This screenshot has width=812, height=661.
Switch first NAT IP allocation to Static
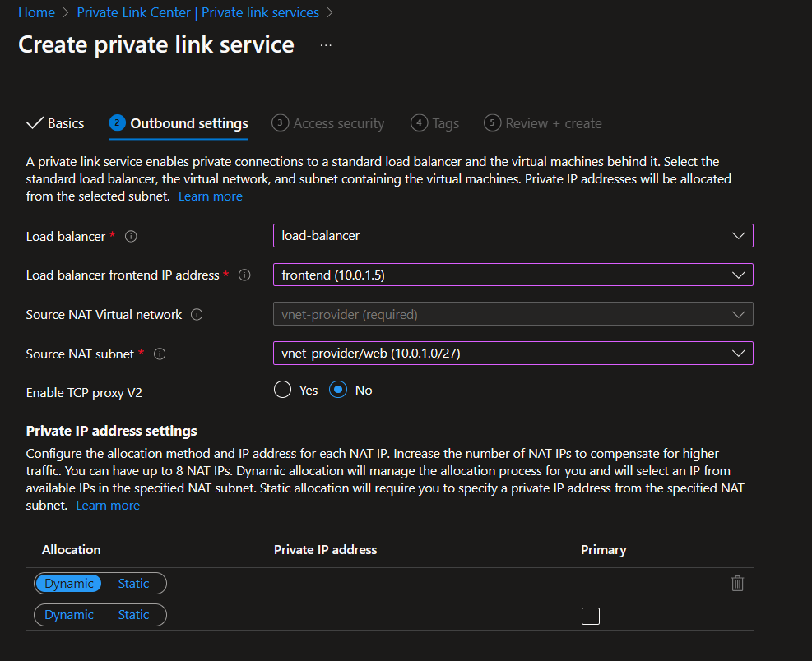pos(132,583)
